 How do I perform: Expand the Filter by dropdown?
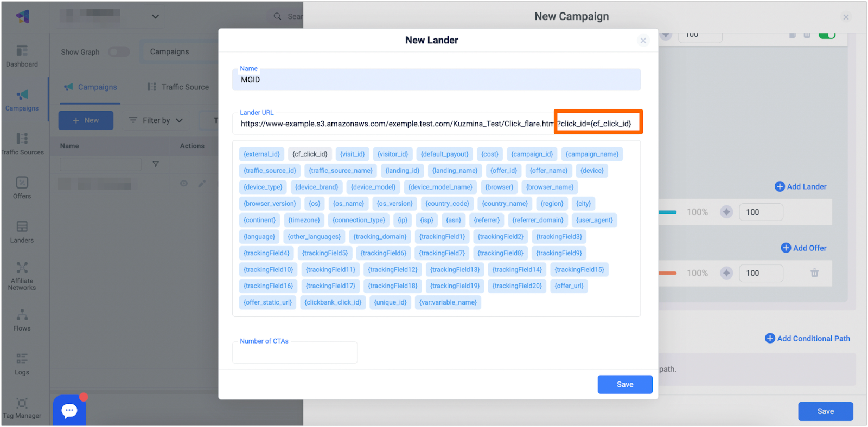click(156, 120)
